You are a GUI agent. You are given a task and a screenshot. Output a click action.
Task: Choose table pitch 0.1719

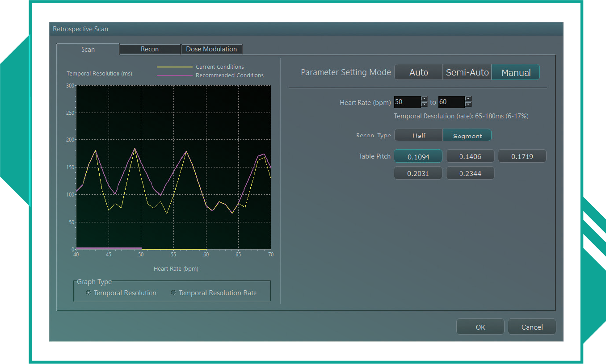pyautogui.click(x=522, y=157)
